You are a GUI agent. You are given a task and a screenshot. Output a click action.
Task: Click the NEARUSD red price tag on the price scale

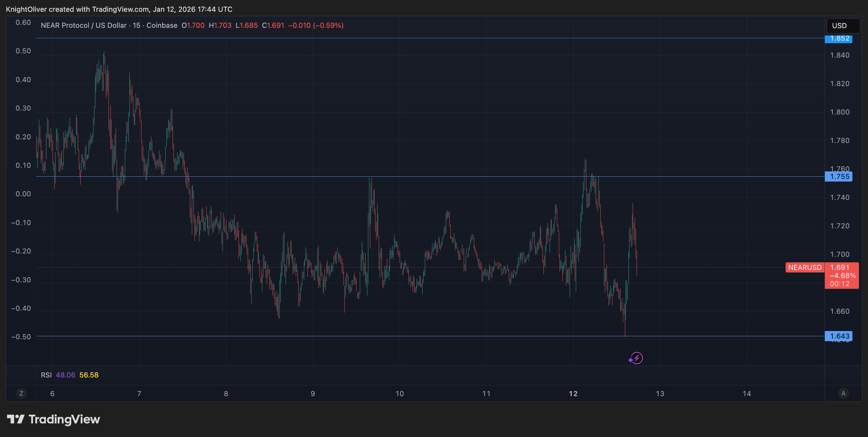[x=805, y=268]
